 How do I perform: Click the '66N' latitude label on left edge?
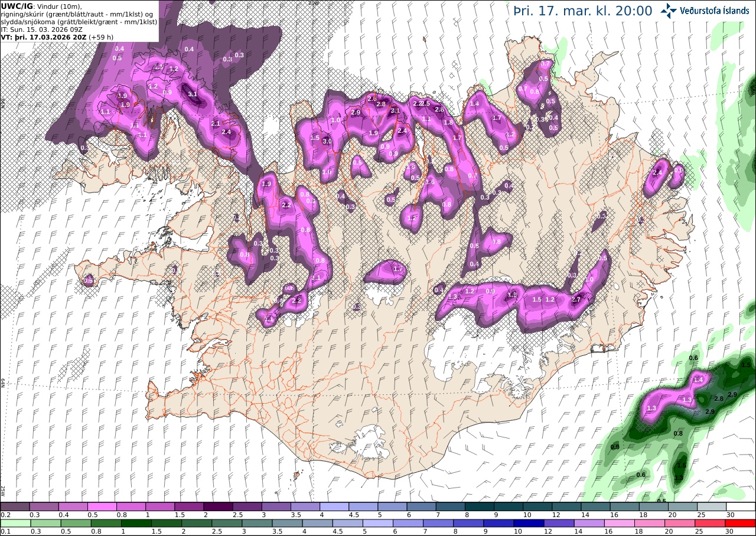3,104
